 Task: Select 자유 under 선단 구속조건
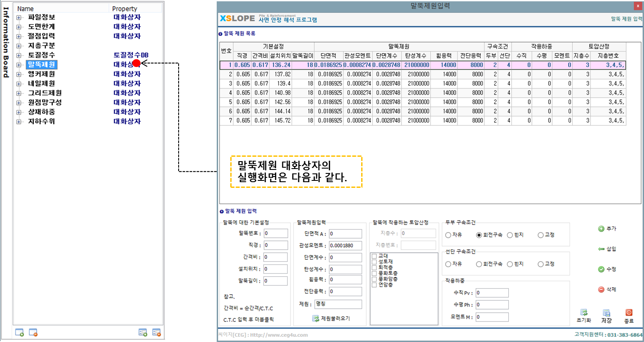click(448, 264)
